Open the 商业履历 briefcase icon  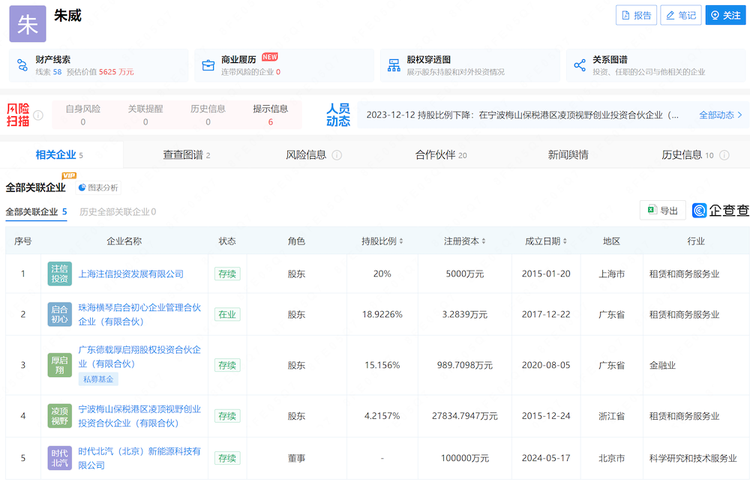(x=208, y=66)
